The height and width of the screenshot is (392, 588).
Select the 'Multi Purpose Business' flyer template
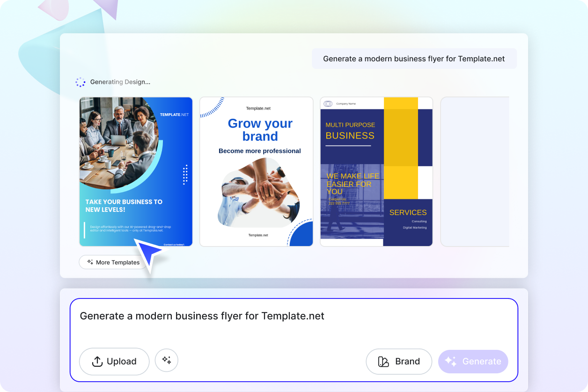(x=376, y=172)
